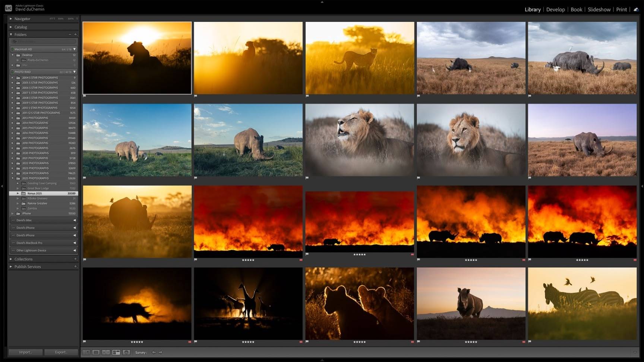Switch to Loupe view in the toolbar
This screenshot has width=644, height=362.
tap(96, 352)
